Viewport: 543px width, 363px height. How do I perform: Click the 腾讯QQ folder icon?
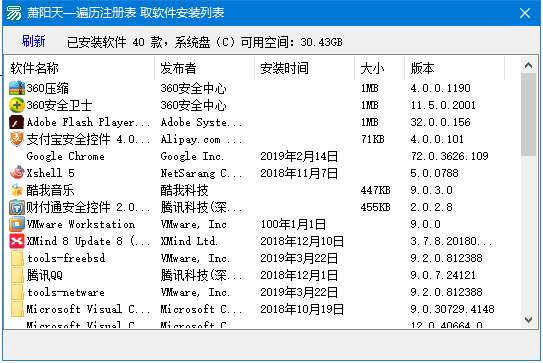(x=17, y=275)
